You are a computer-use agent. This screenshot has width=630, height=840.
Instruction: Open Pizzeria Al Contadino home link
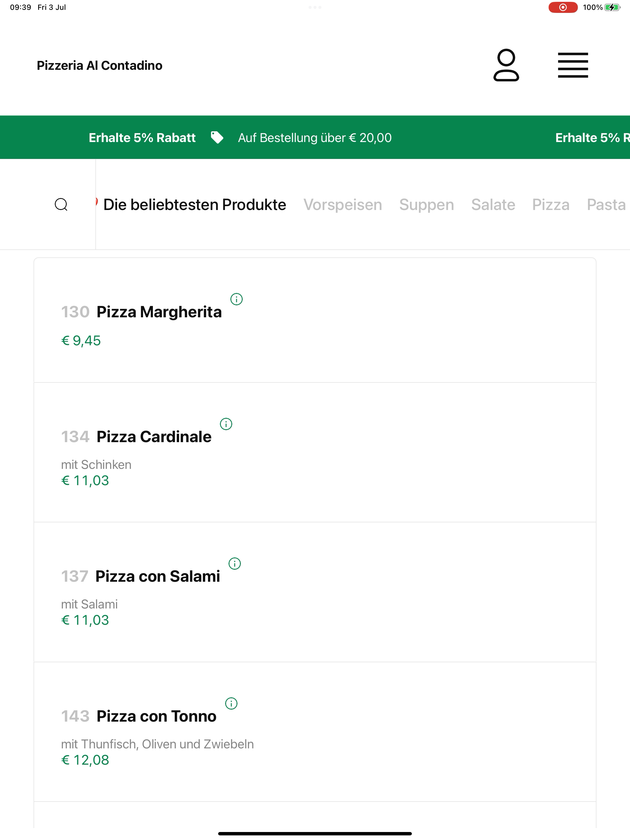[x=100, y=65]
